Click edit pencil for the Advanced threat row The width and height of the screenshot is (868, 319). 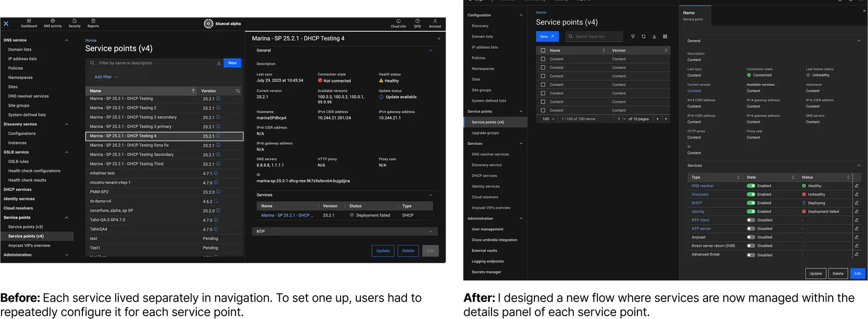(x=857, y=254)
